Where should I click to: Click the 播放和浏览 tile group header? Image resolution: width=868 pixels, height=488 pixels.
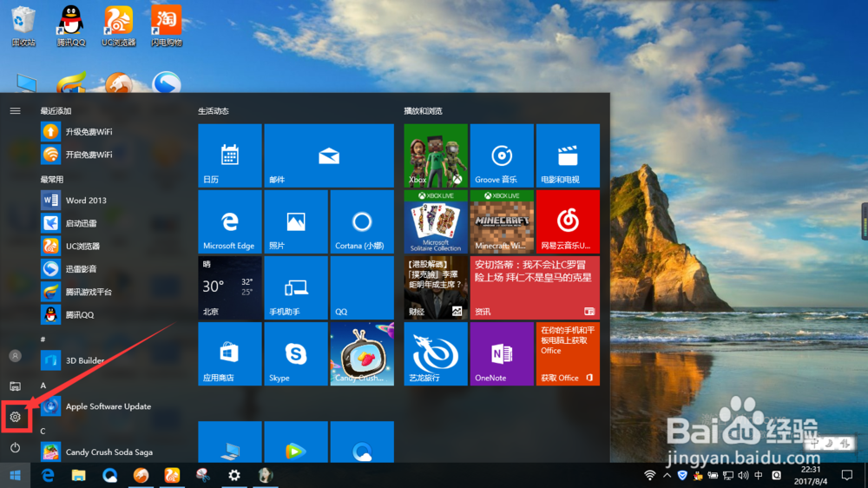[x=423, y=111]
